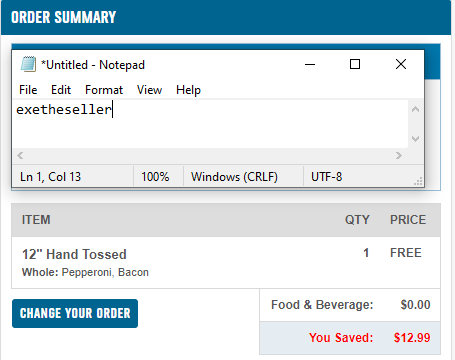Click the horizontal scrollbar right arrow
Image resolution: width=455 pixels, height=360 pixels.
click(399, 155)
